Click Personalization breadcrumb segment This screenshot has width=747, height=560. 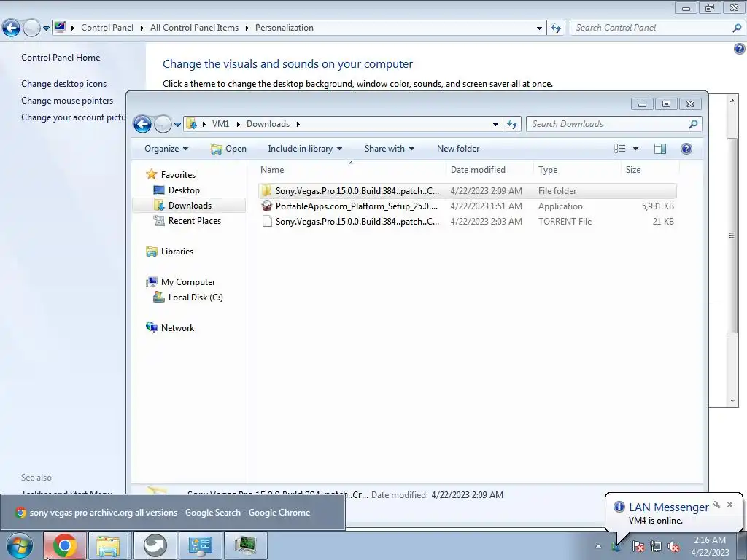tap(285, 28)
